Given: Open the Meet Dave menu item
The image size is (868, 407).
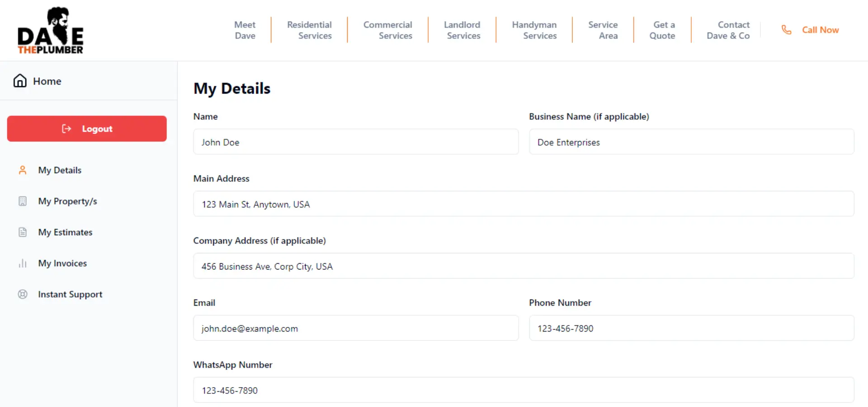Looking at the screenshot, I should [245, 30].
